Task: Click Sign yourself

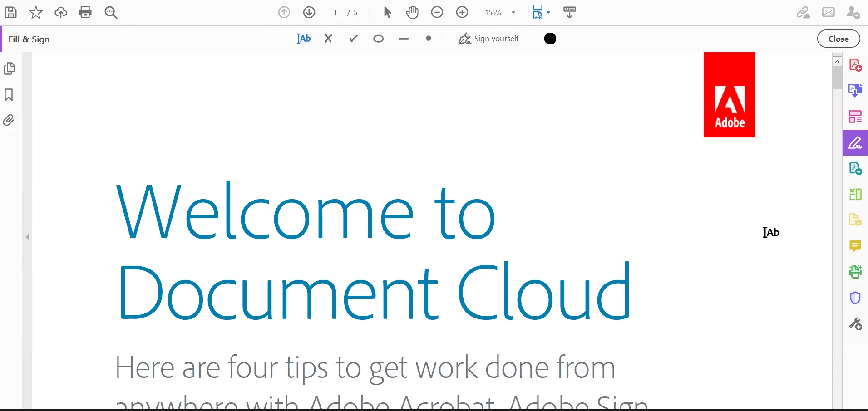Action: point(489,39)
